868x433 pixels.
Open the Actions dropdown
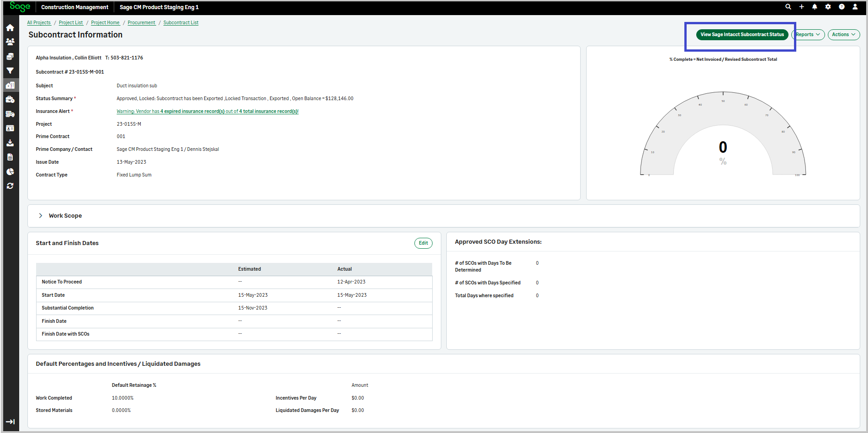tap(843, 35)
